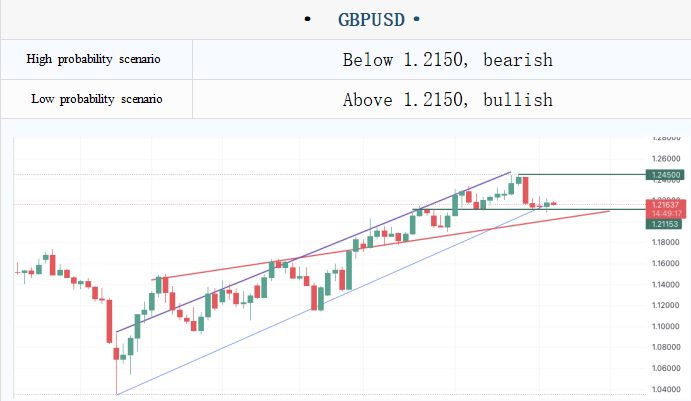
Task: Click the 1.24500 green price label
Action: [665, 175]
